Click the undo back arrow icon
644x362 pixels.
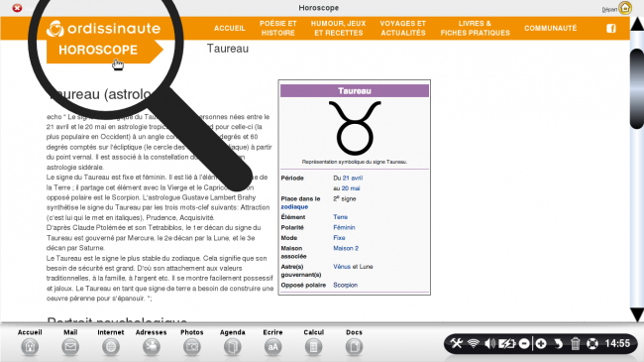point(558,343)
